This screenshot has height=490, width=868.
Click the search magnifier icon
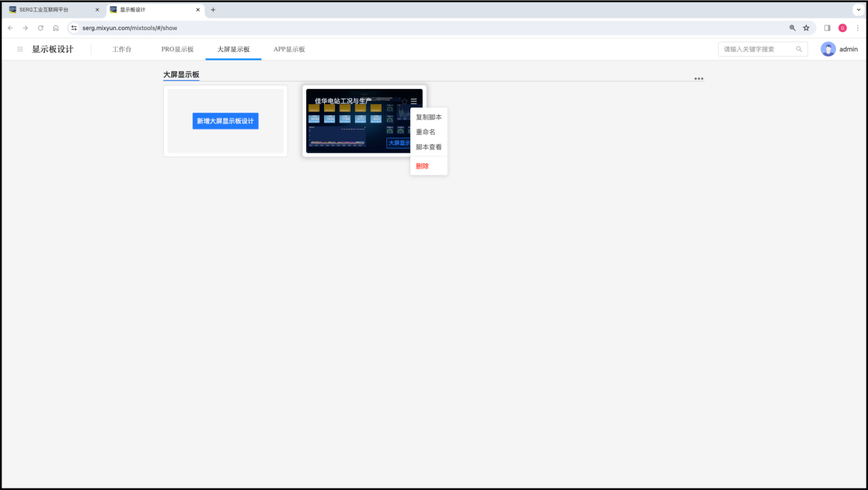[799, 49]
